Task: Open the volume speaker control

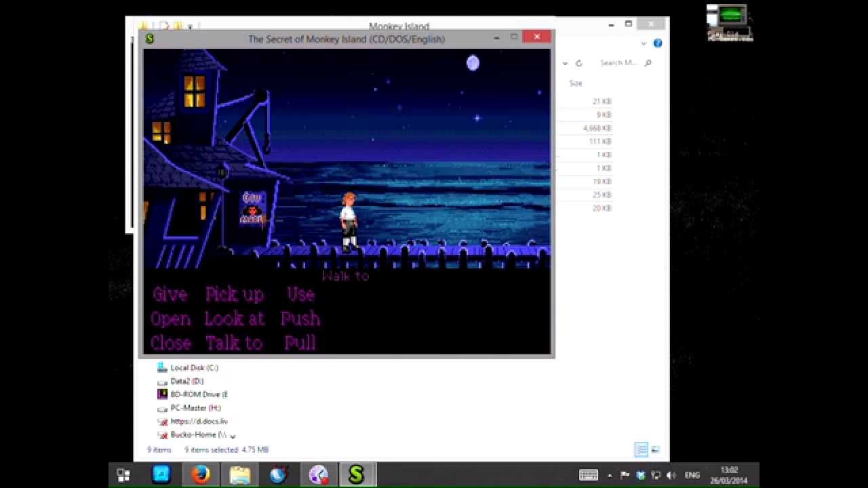Action: (671, 475)
